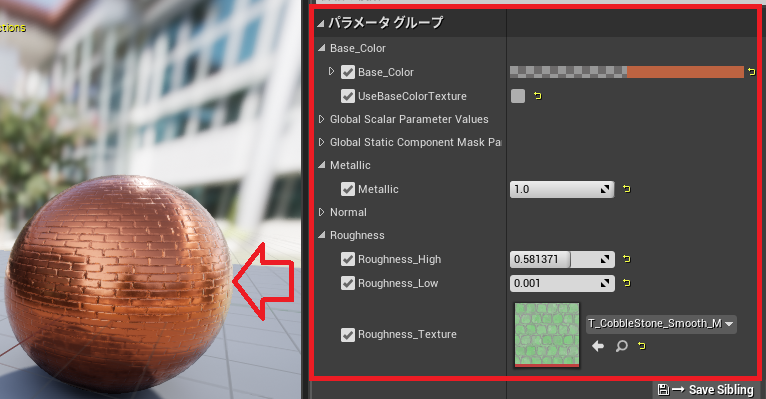Viewport: 766px width, 399px height.
Task: Uncheck the Roughness_High override checkbox
Action: coord(348,259)
